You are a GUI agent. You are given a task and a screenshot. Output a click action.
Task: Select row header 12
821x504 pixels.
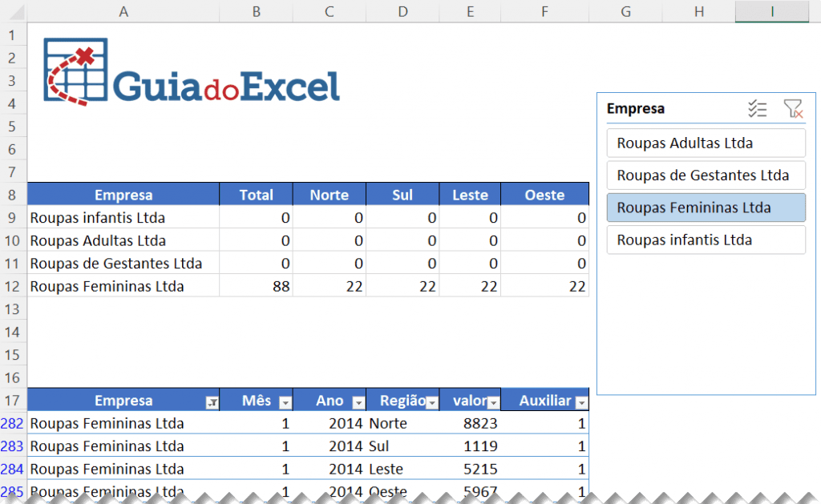[13, 286]
